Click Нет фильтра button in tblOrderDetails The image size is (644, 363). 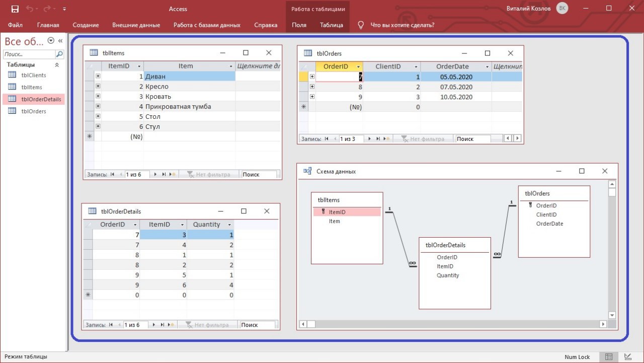point(207,325)
